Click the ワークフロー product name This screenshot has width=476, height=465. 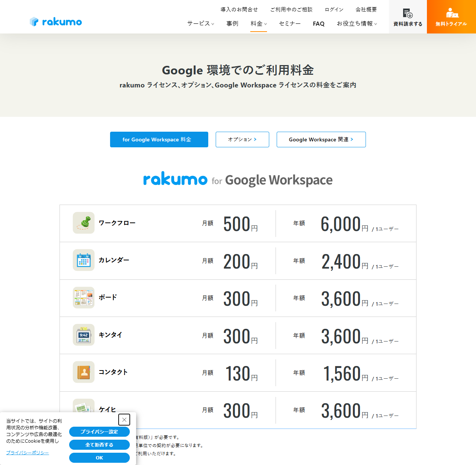pos(117,223)
